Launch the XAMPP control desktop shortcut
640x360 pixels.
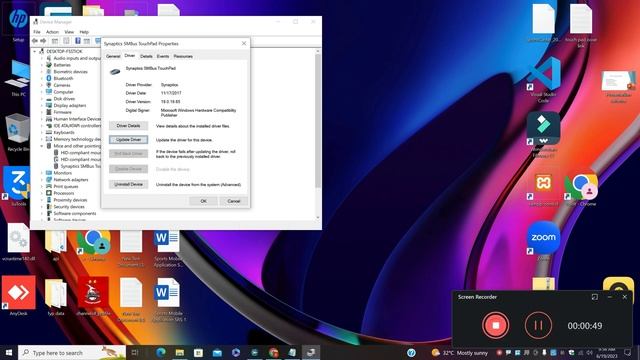point(543,189)
